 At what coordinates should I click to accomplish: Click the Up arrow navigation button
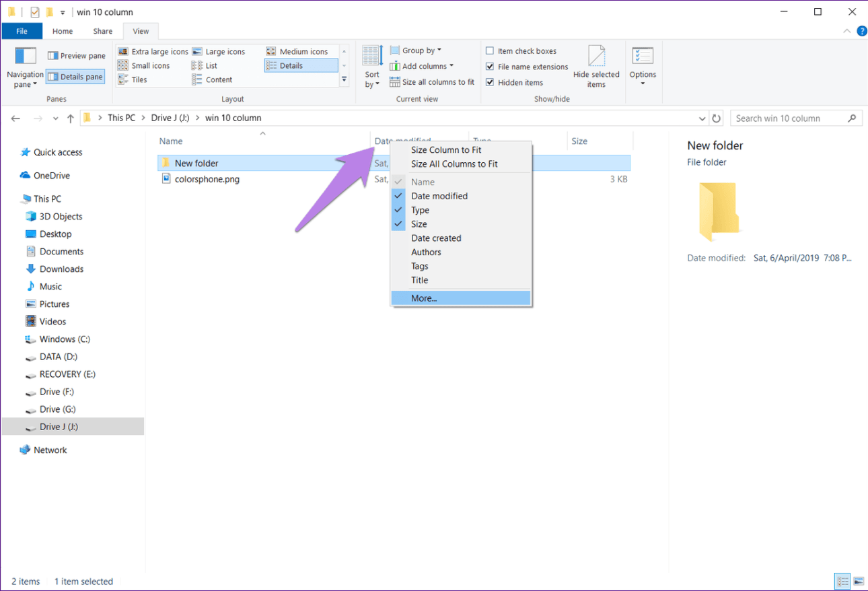[71, 118]
